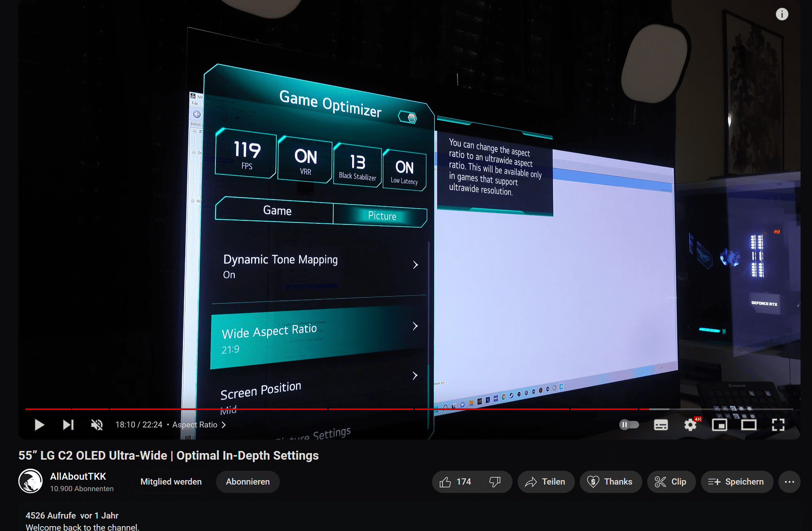
Task: Open the AllAboutTKK channel name link
Action: [78, 476]
